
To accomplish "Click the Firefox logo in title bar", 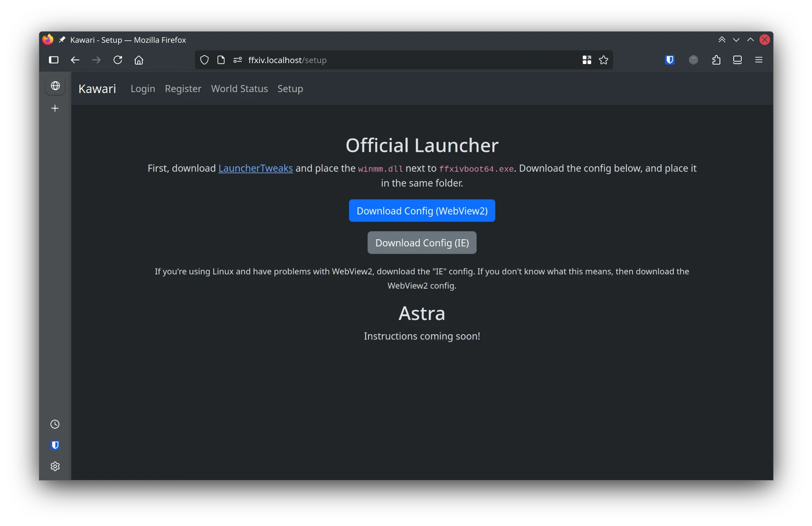I will [x=47, y=39].
